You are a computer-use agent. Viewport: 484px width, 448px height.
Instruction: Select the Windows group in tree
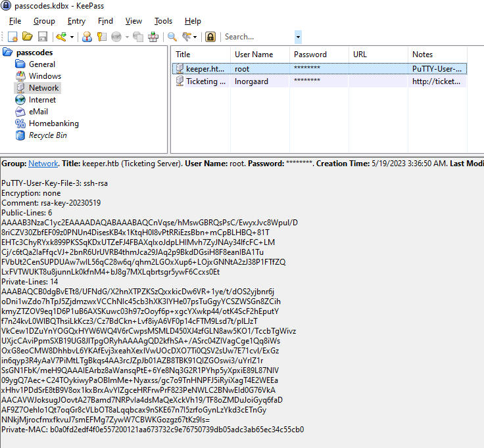tap(45, 76)
